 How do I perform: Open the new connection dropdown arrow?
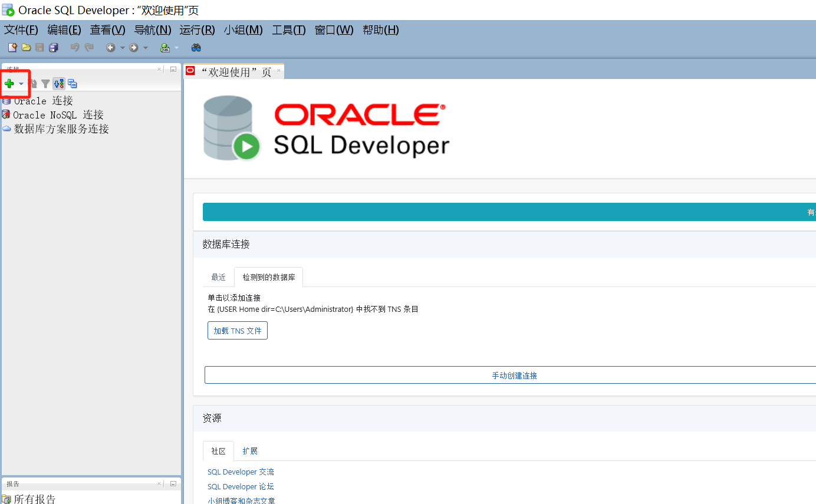coord(21,83)
